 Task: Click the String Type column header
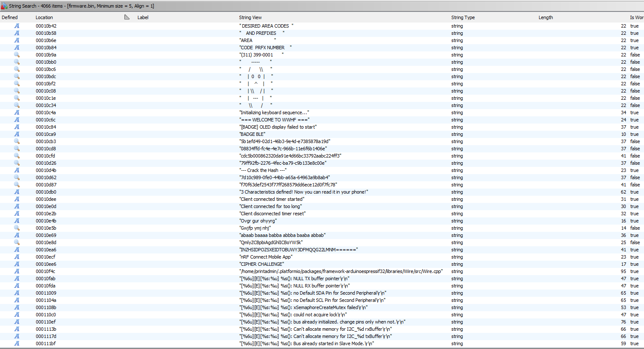point(463,17)
